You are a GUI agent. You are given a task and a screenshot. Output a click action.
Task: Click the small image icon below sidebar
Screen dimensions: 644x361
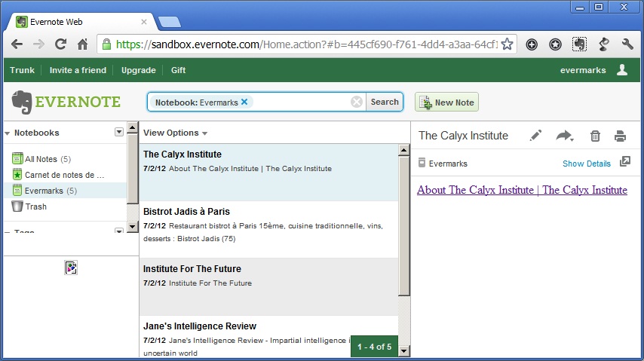coord(71,268)
